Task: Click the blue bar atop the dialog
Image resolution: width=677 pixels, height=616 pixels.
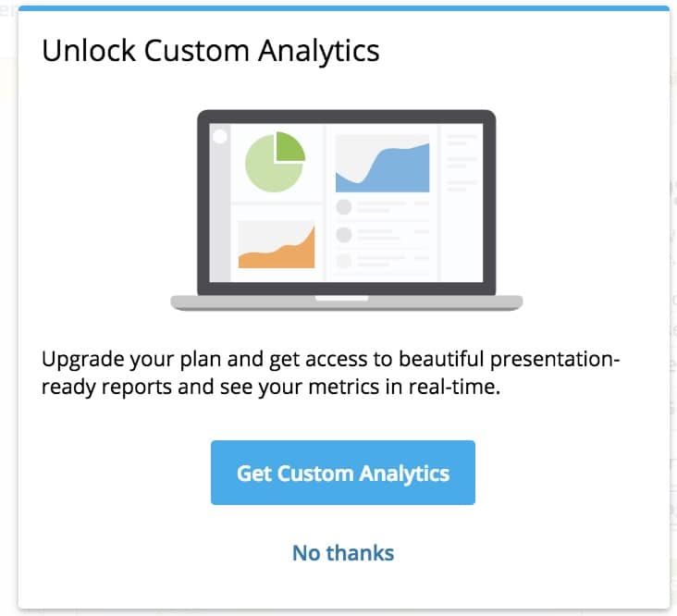Action: [344, 8]
